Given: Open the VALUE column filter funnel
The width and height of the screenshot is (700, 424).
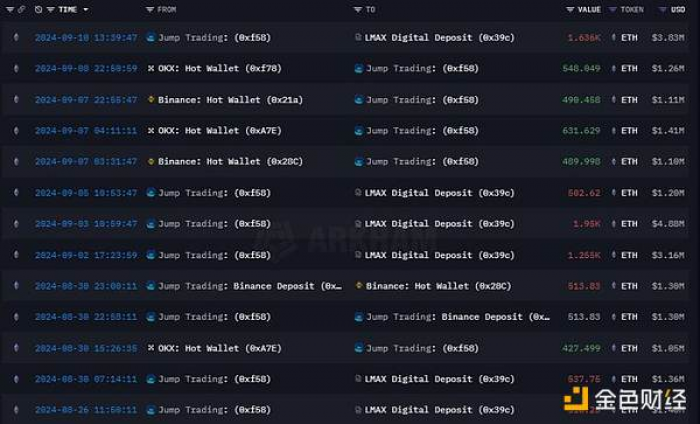Looking at the screenshot, I should click(570, 9).
